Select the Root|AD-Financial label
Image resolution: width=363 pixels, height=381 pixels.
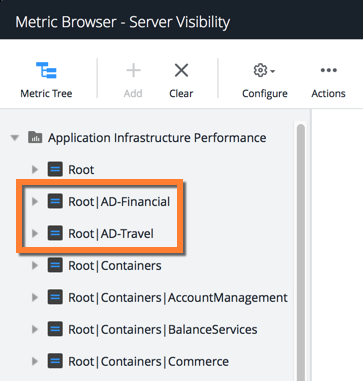pyautogui.click(x=119, y=202)
